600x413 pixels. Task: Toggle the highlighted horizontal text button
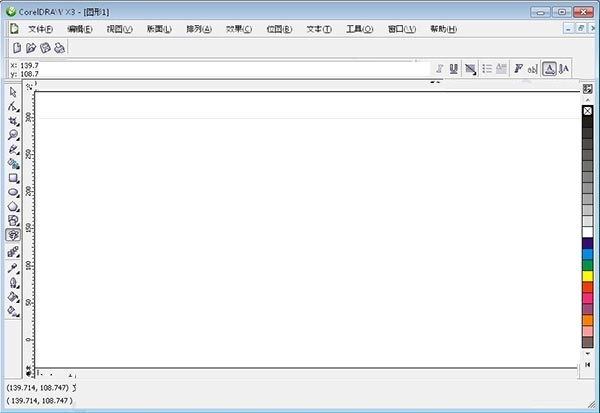click(548, 68)
